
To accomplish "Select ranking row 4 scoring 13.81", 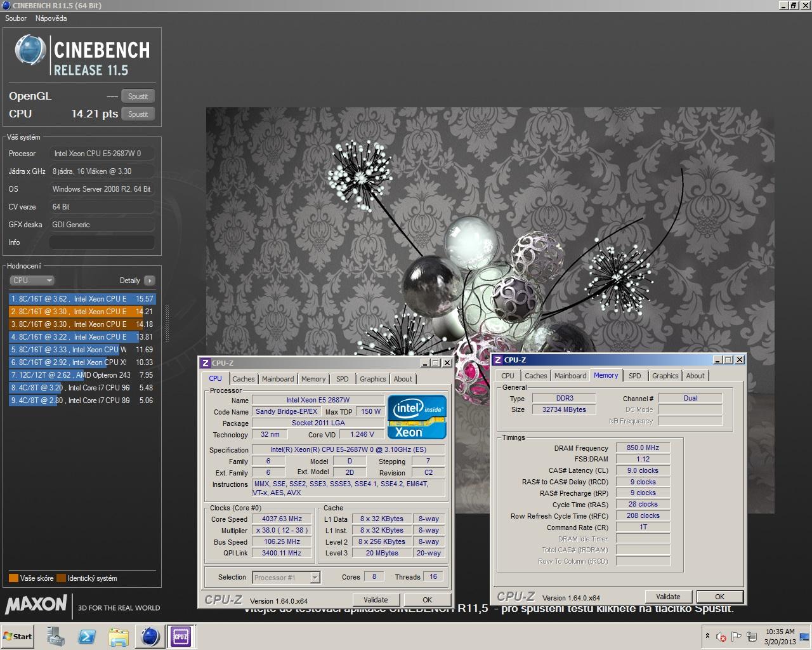I will pyautogui.click(x=82, y=337).
